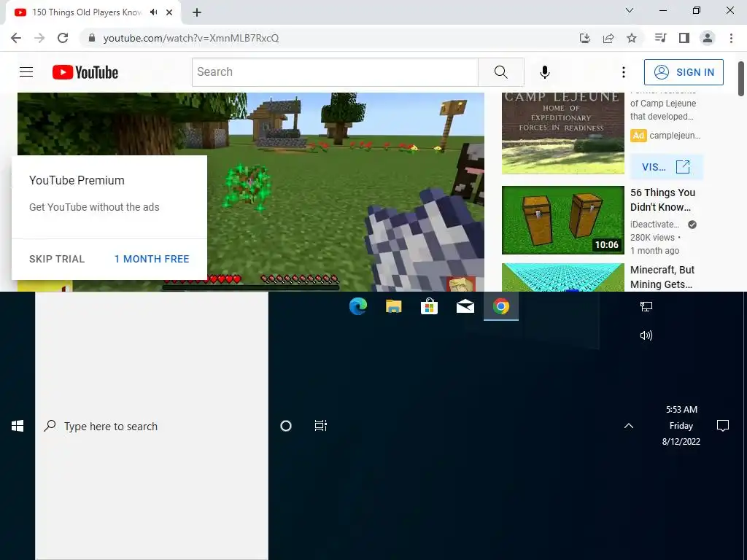Click the Chrome icon on taskbar
This screenshot has width=747, height=560.
pos(500,306)
